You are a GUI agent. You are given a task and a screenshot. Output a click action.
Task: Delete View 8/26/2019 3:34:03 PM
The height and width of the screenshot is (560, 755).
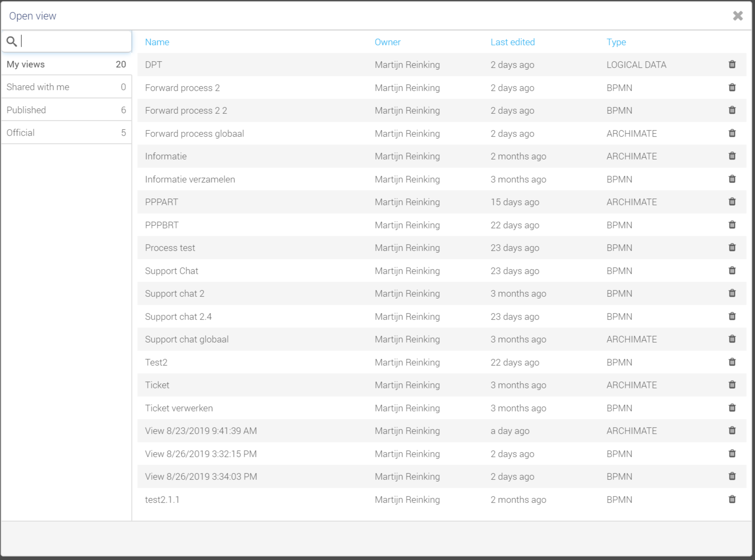tap(732, 476)
